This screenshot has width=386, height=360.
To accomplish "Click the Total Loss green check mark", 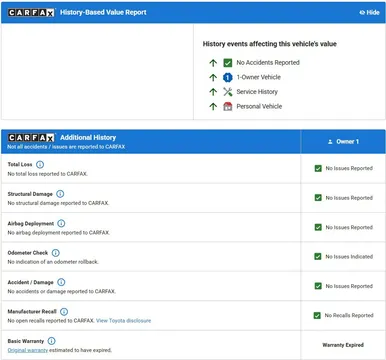I will click(x=318, y=168).
